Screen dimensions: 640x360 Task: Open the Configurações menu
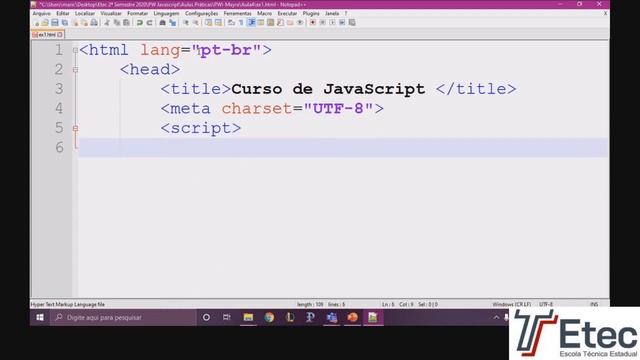pyautogui.click(x=202, y=13)
